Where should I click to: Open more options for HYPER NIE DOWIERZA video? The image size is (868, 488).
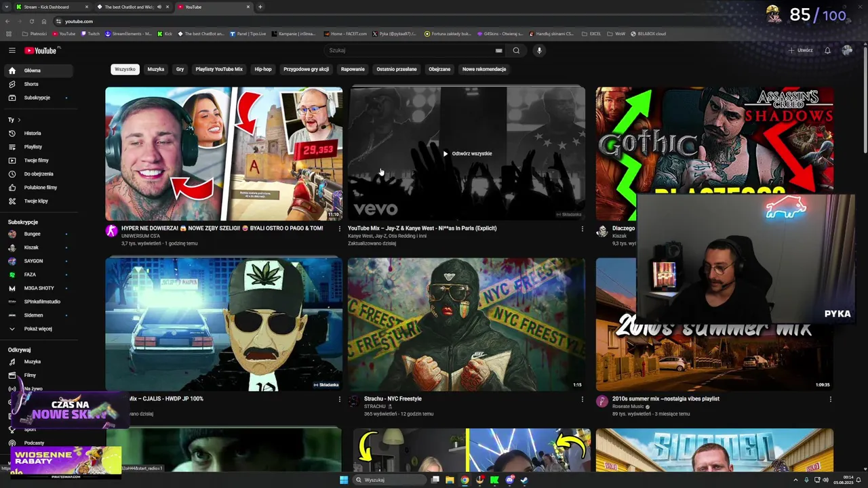coord(340,228)
